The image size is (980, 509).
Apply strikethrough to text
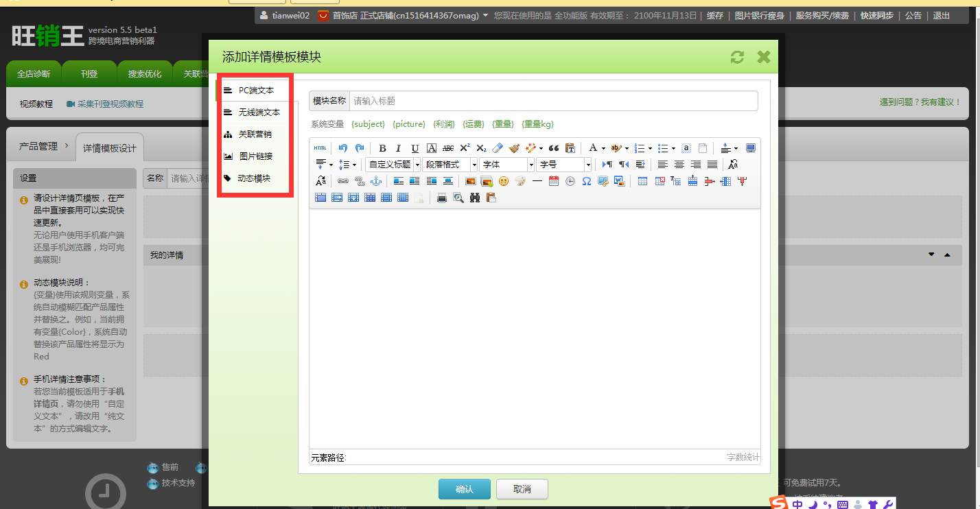point(448,148)
